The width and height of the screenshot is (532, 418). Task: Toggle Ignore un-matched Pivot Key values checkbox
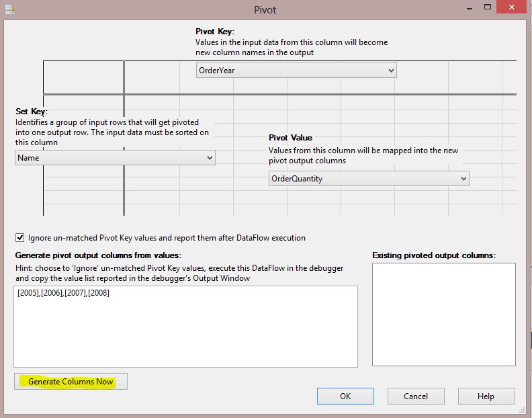pyautogui.click(x=19, y=237)
